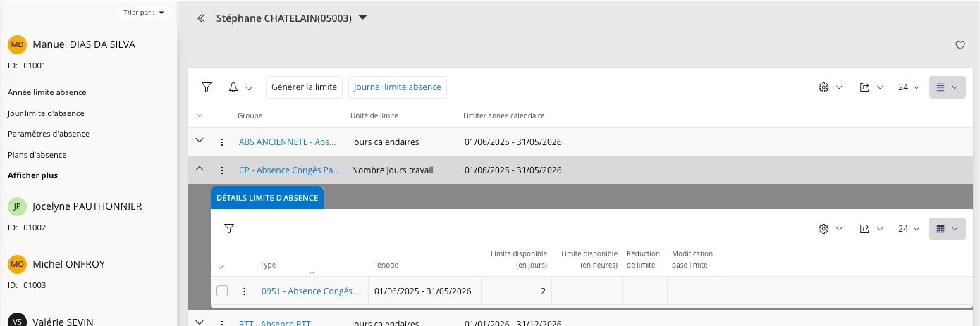Open filter in absence limit details
The width and height of the screenshot is (980, 326).
(x=229, y=228)
